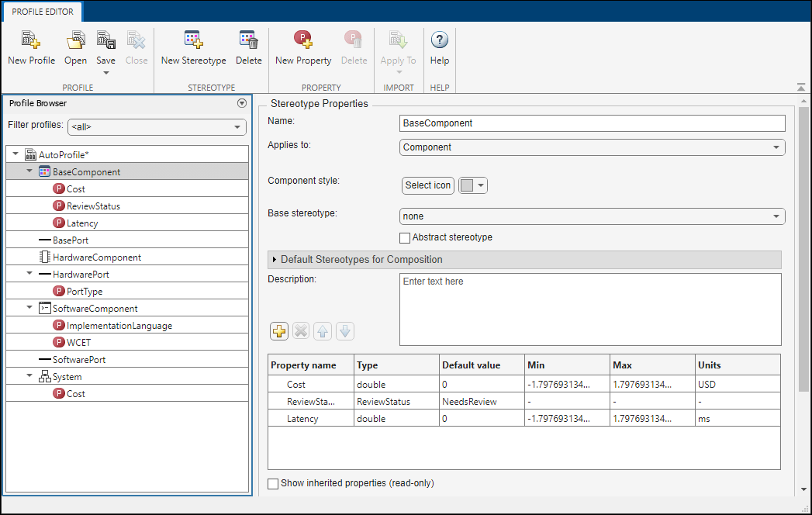Open the Applies to dropdown
The image size is (812, 515).
pos(592,147)
